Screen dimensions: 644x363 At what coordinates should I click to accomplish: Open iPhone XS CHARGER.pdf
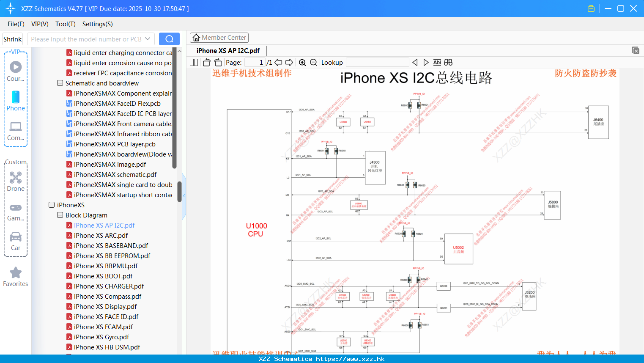tap(109, 286)
